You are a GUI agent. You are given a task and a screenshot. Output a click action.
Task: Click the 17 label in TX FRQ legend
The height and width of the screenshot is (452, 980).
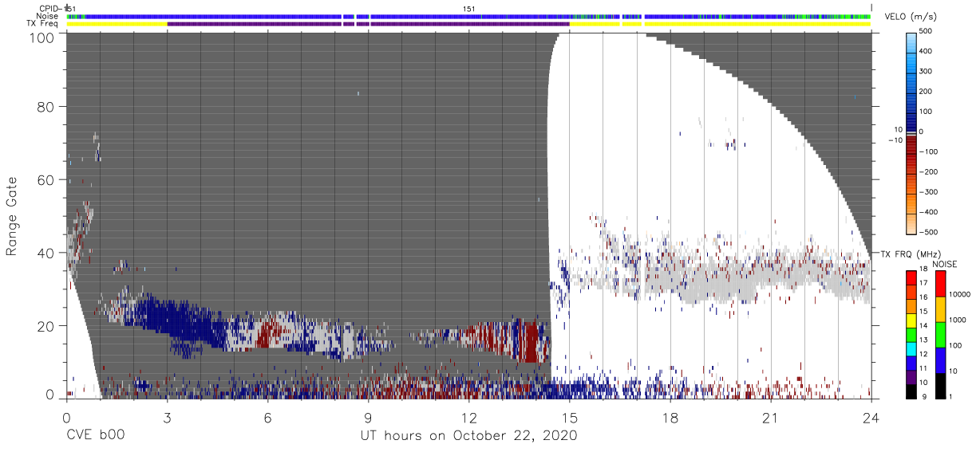click(x=925, y=282)
